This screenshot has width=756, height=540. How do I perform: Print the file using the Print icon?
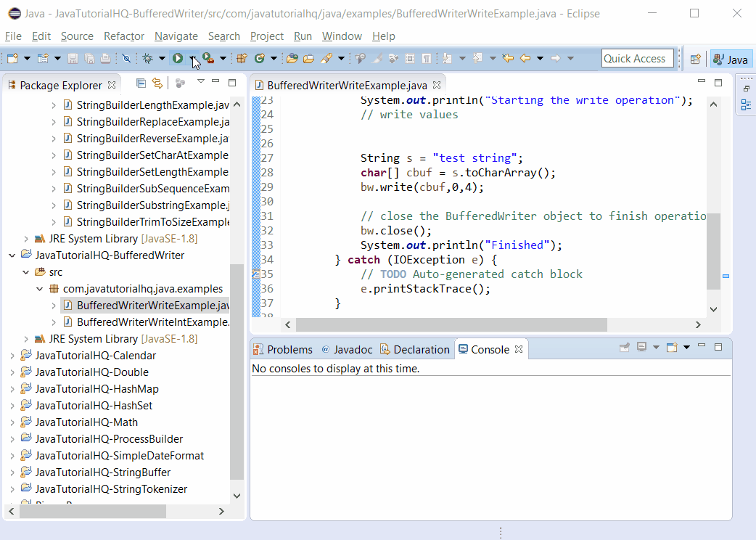105,58
